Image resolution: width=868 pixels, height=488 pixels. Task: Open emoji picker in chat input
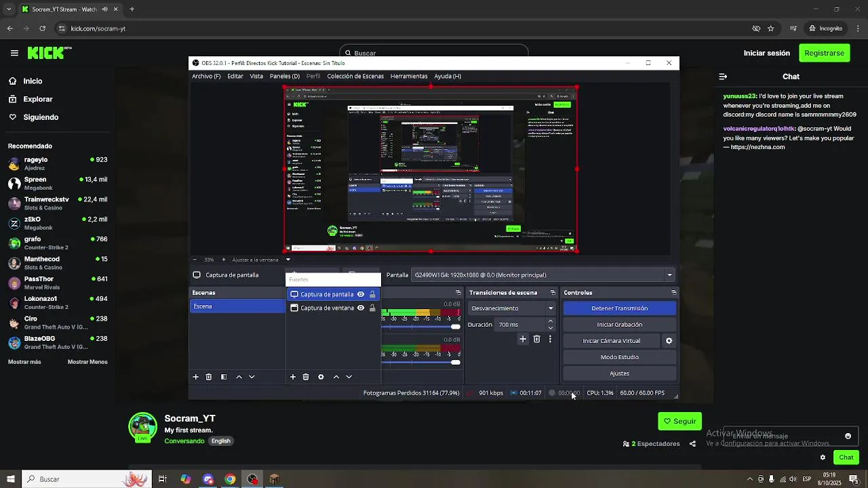[x=848, y=436]
